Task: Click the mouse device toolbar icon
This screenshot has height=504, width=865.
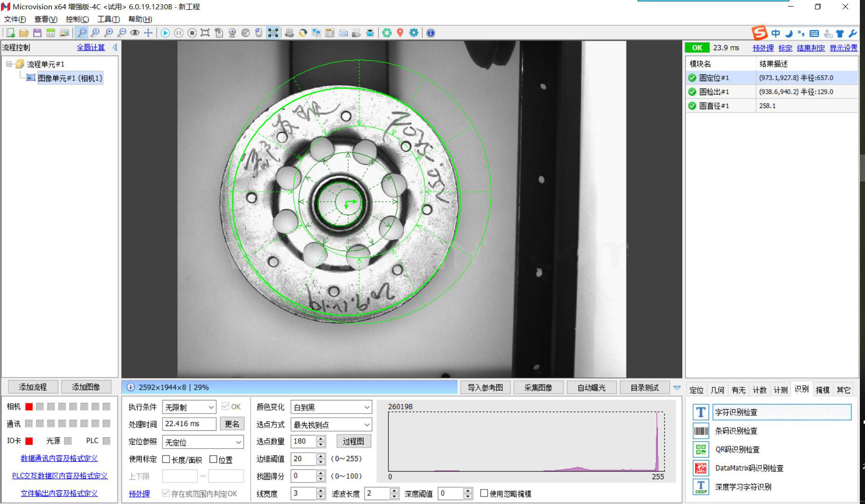Action: pyautogui.click(x=259, y=33)
